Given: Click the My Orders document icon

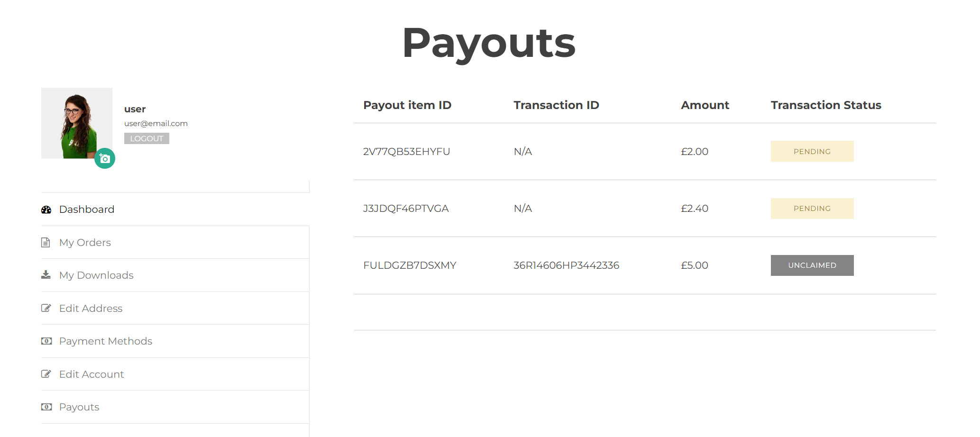Looking at the screenshot, I should (46, 243).
